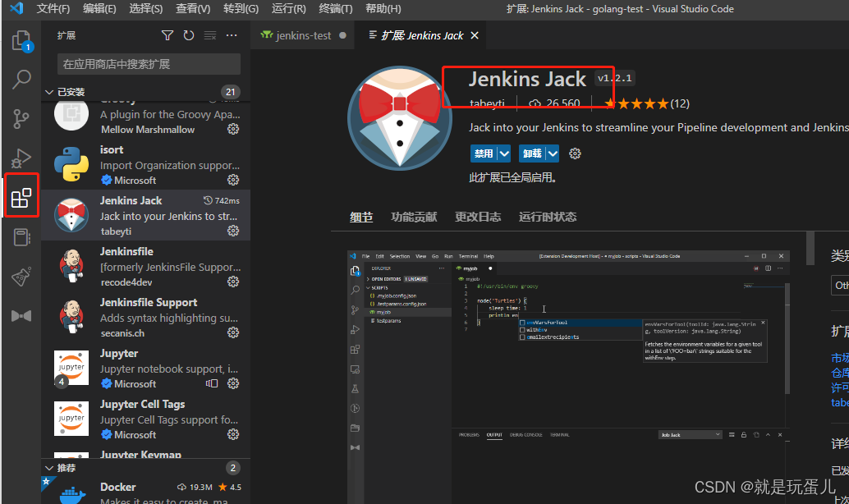Select the Changelog tab
The width and height of the screenshot is (849, 504).
click(478, 217)
